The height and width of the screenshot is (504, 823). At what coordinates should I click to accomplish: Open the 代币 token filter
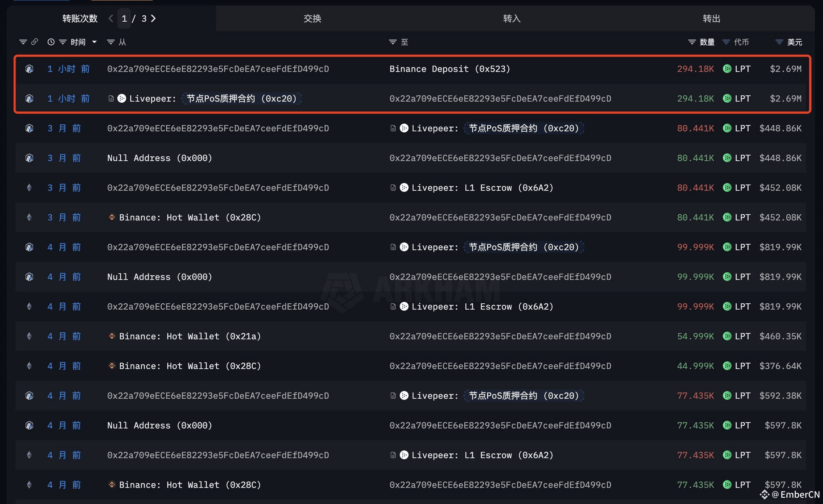(x=726, y=42)
